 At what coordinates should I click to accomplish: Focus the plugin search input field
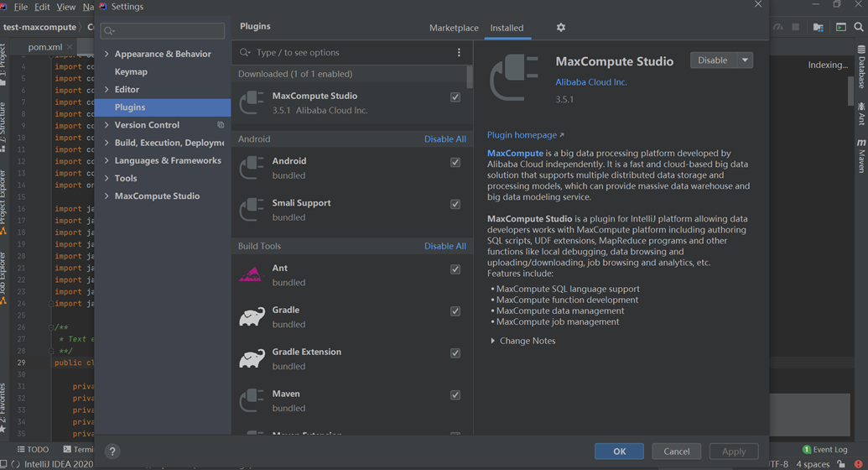pos(352,52)
